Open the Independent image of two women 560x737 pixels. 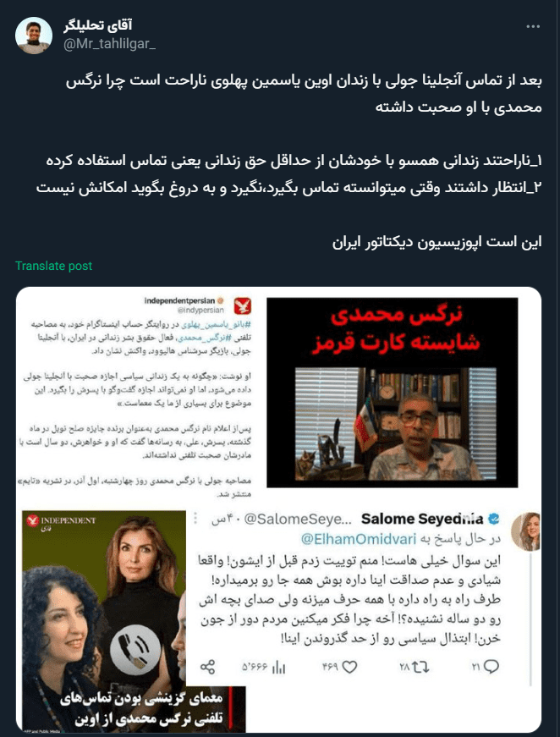click(x=104, y=619)
